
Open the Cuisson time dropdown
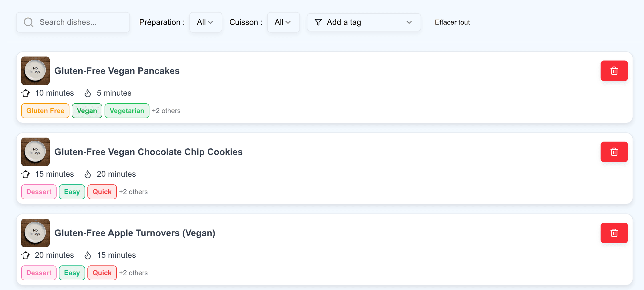(x=283, y=22)
